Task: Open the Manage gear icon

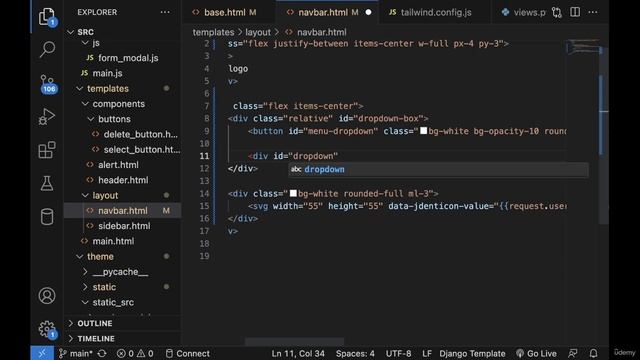Action: [x=48, y=329]
